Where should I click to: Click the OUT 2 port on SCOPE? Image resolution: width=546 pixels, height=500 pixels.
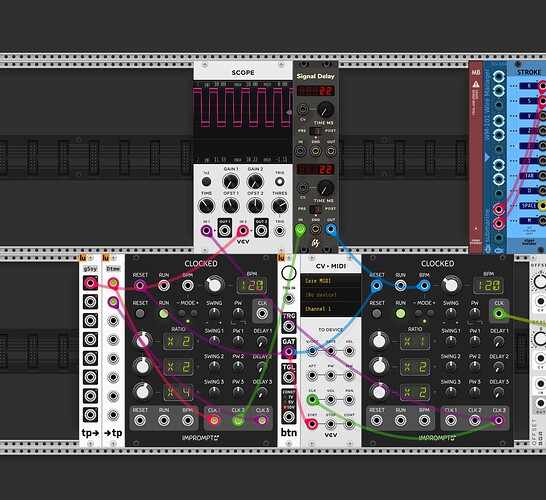[x=261, y=231]
